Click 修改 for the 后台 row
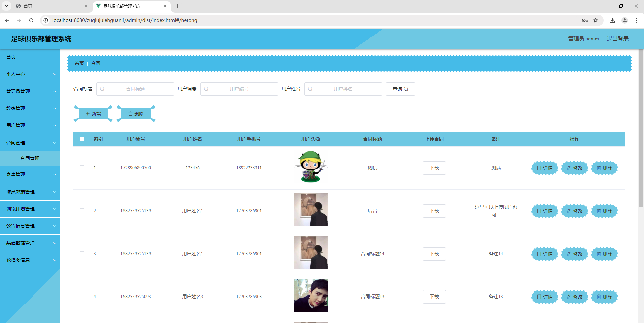This screenshot has height=323, width=644. (x=575, y=211)
